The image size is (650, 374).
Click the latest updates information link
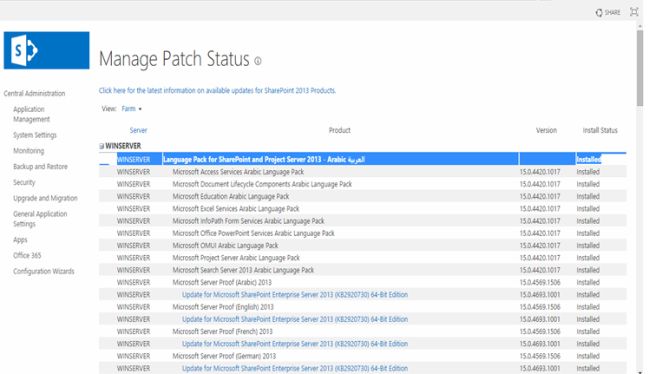(217, 90)
